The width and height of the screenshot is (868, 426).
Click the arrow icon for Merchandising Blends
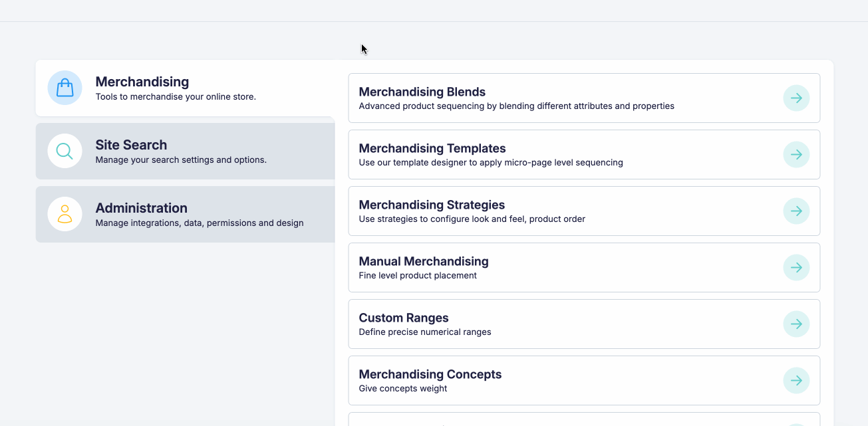796,98
